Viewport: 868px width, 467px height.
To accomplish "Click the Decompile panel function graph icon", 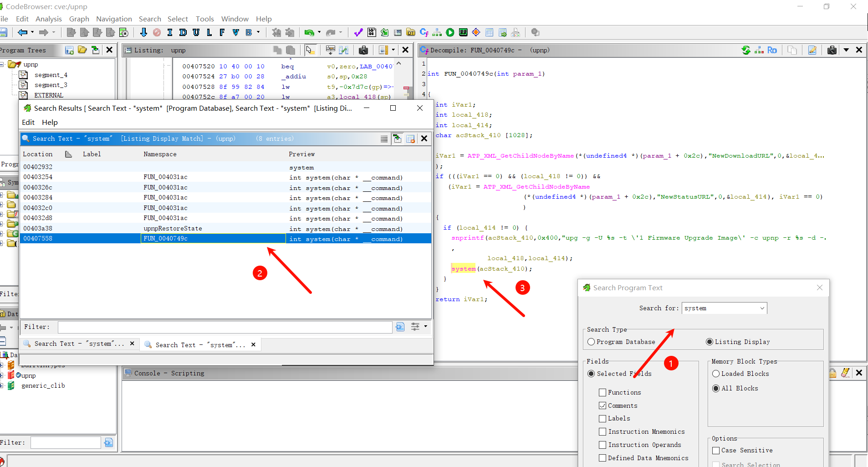I will click(759, 50).
